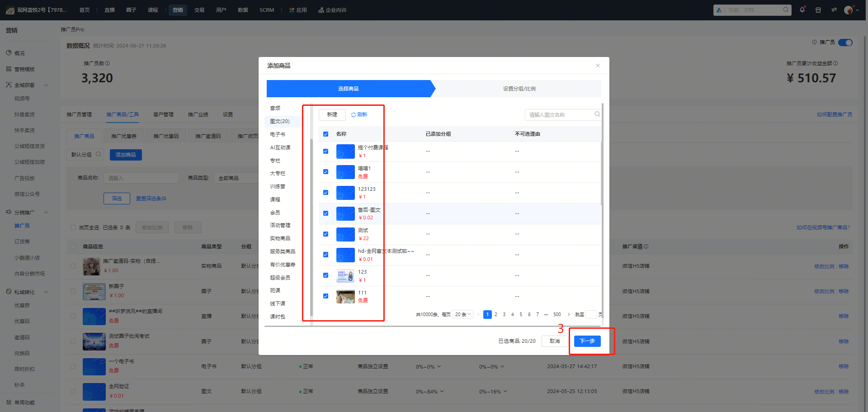Click the search icon in 图文名称 field
This screenshot has height=412, width=868.
597,114
